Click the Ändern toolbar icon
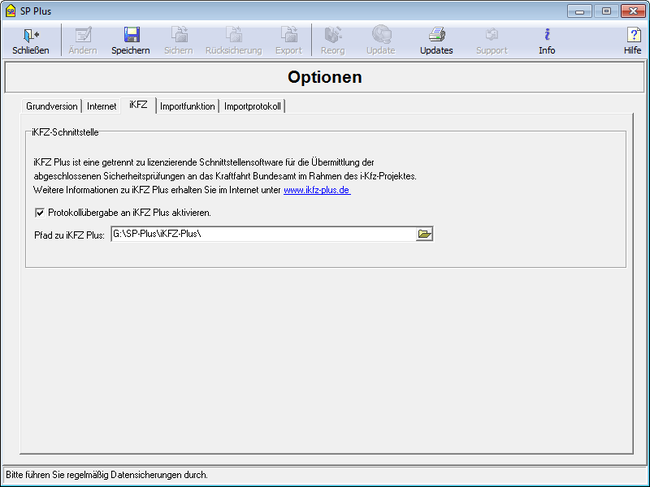The height and width of the screenshot is (487, 650). click(83, 35)
